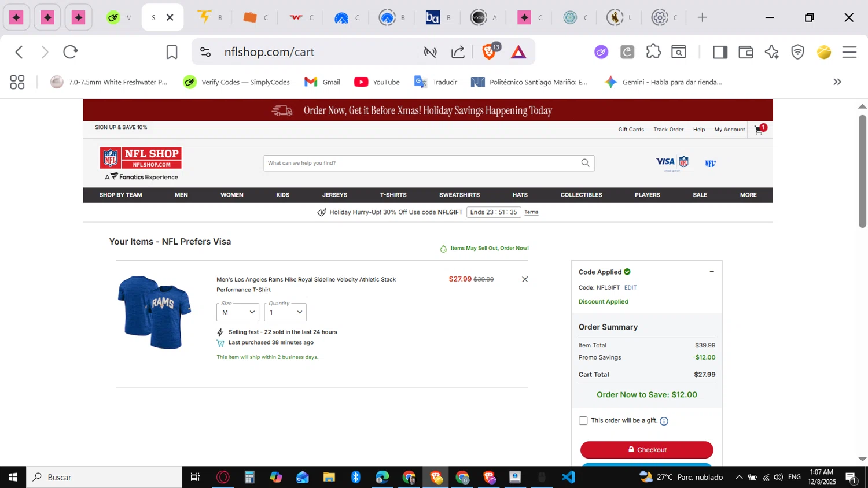
Task: Open SHOP BY TEAM menu
Action: (x=120, y=195)
